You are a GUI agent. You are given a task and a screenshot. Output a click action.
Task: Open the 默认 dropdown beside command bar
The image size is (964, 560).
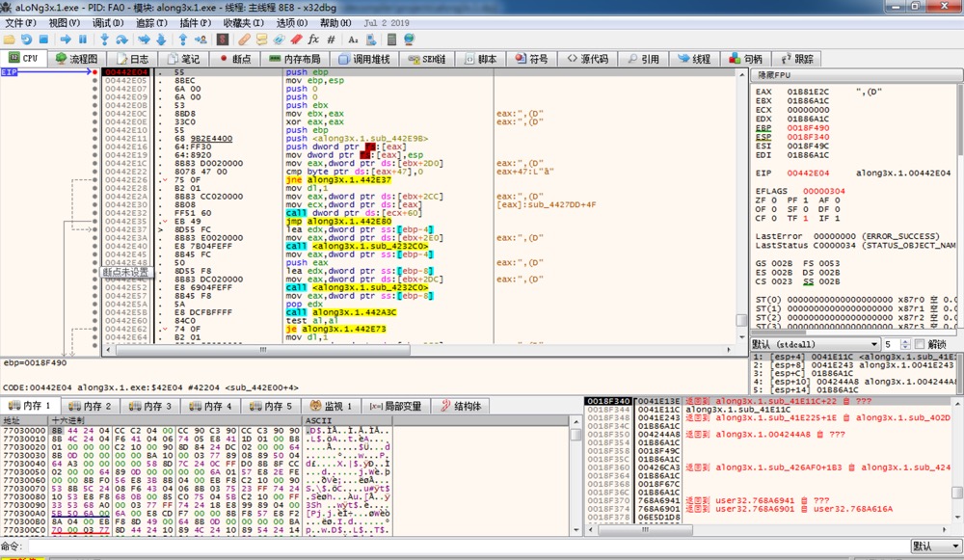point(936,546)
